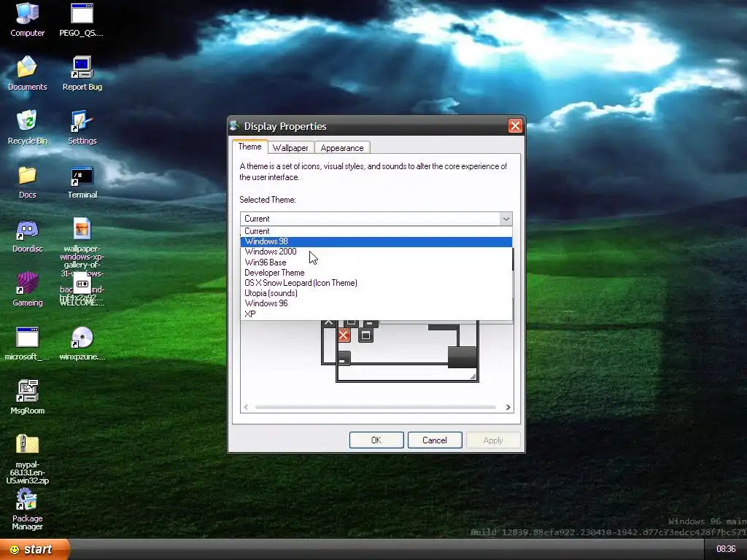Switch to the Wallpaper tab
This screenshot has height=560, width=747.
click(290, 147)
